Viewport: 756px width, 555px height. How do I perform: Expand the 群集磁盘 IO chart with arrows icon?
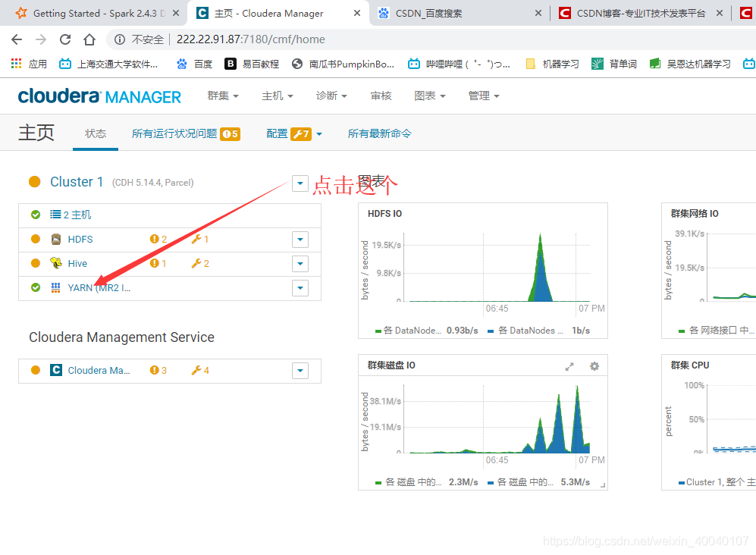(x=569, y=366)
